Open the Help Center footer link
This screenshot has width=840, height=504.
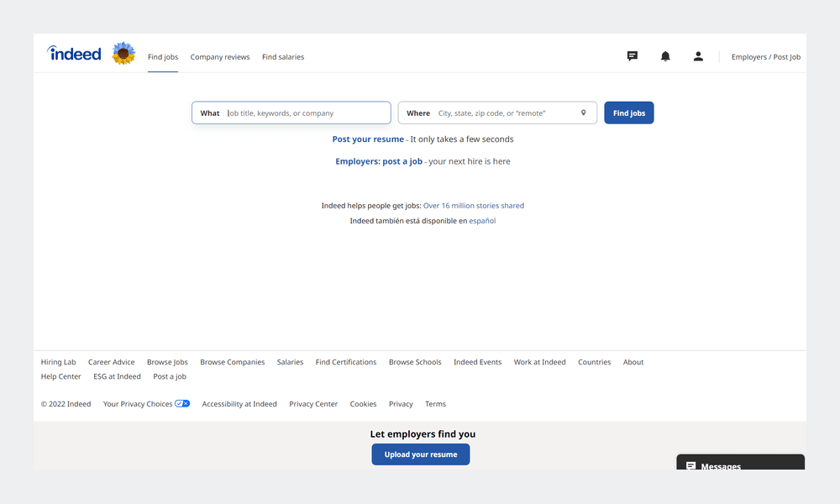click(61, 376)
